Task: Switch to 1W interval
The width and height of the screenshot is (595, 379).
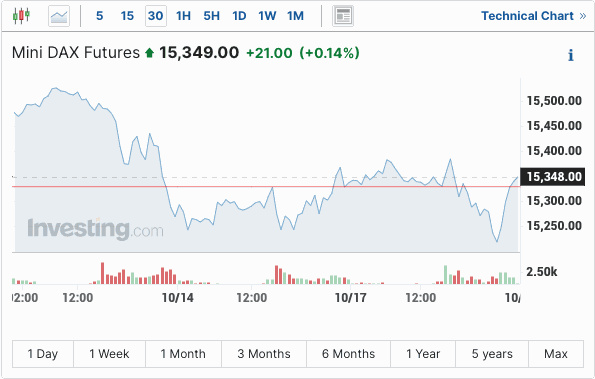Action: tap(267, 16)
